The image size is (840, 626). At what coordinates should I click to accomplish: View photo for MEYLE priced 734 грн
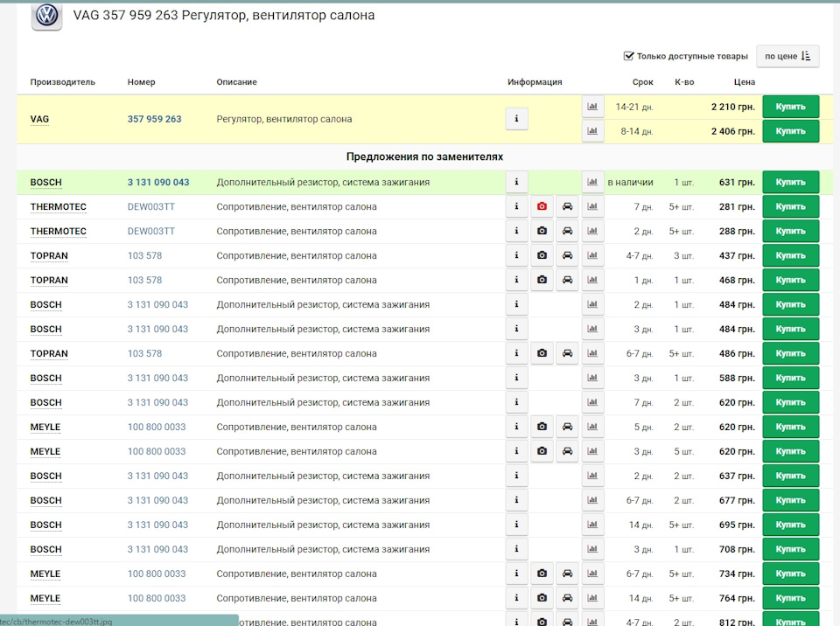tap(542, 574)
